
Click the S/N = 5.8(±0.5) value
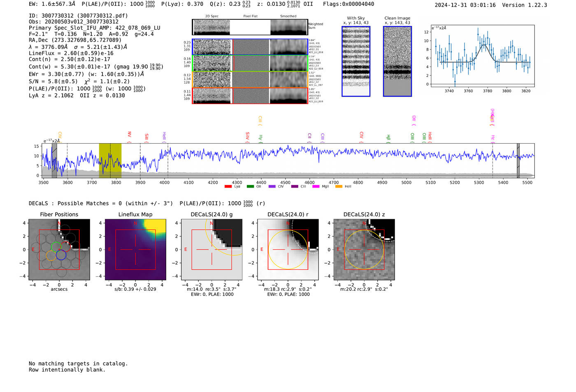(x=53, y=81)
